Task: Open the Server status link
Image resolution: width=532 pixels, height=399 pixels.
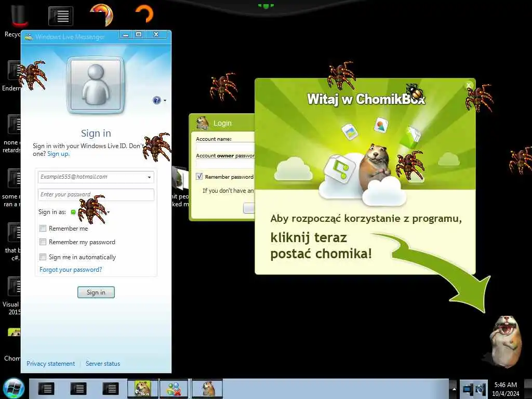Action: click(x=103, y=363)
